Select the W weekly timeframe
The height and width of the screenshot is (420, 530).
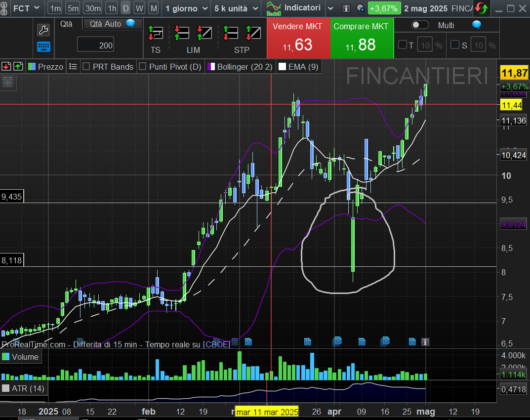click(x=139, y=8)
